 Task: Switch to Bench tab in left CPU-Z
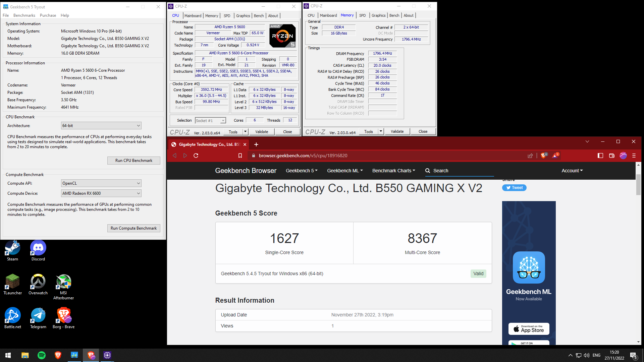click(259, 16)
